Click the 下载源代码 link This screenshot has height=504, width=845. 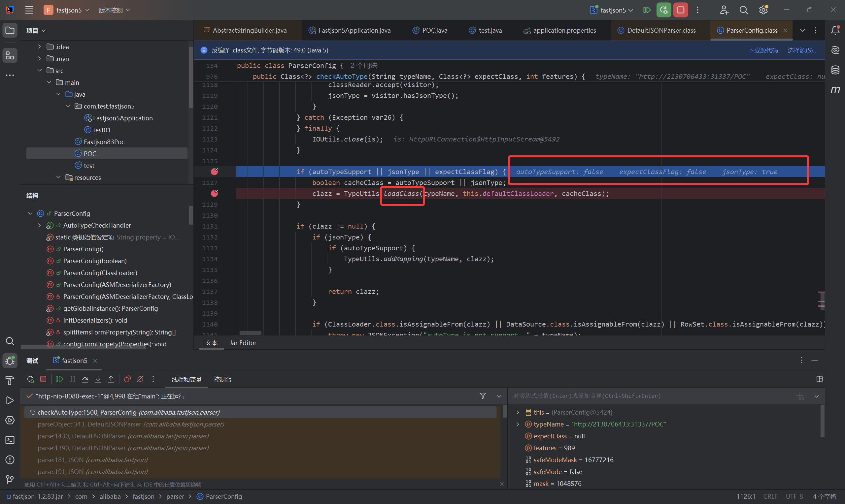click(763, 50)
